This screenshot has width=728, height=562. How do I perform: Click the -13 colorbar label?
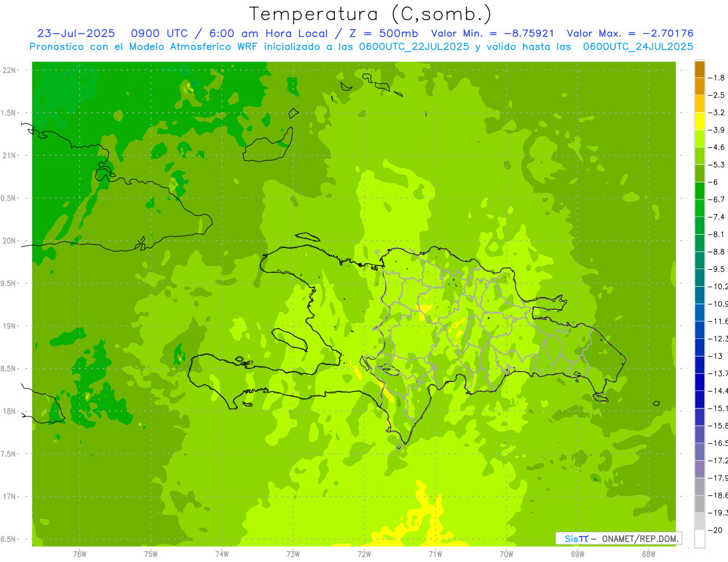[x=715, y=356]
